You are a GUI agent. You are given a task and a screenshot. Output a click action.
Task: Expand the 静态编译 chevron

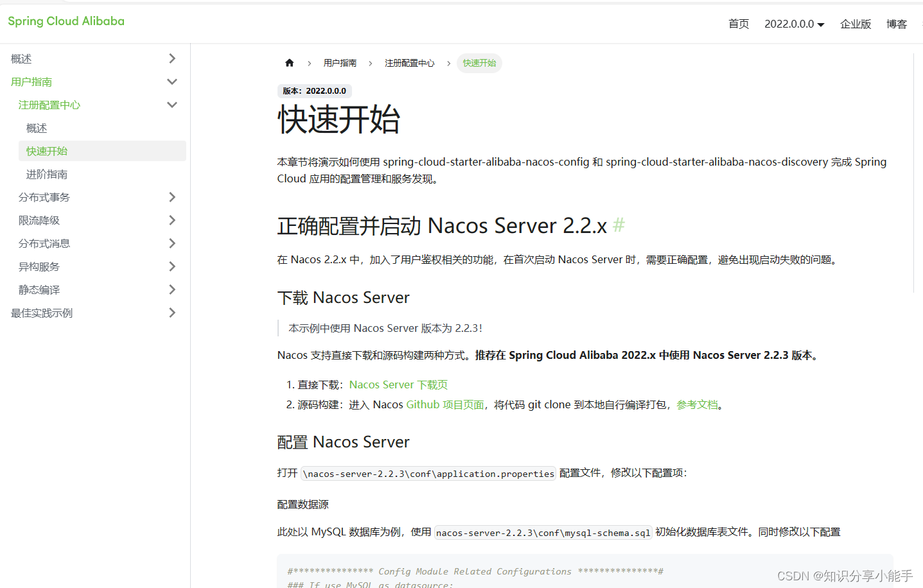tap(171, 290)
